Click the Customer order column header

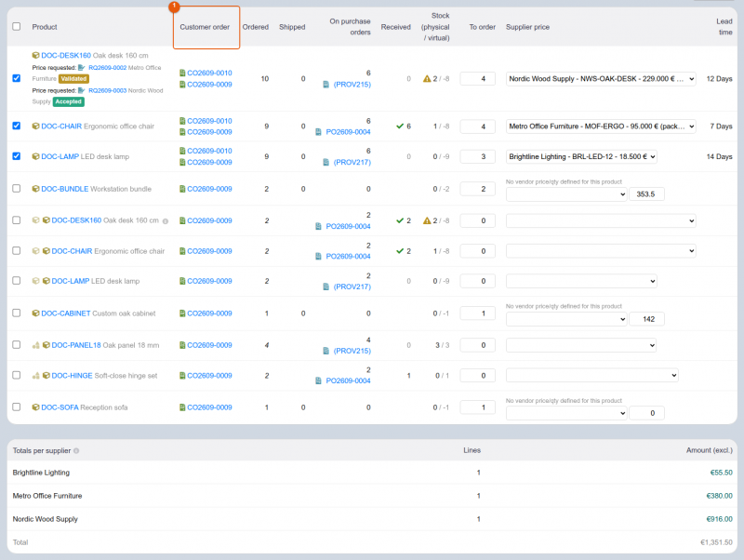pos(205,27)
